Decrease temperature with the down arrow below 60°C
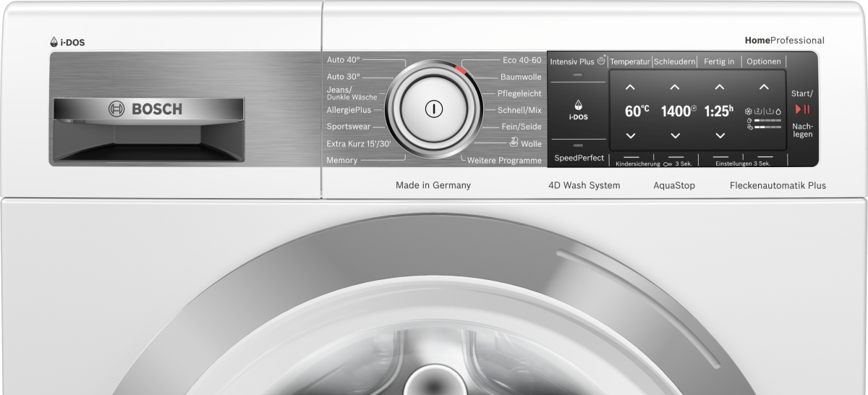The image size is (868, 395). click(x=630, y=135)
